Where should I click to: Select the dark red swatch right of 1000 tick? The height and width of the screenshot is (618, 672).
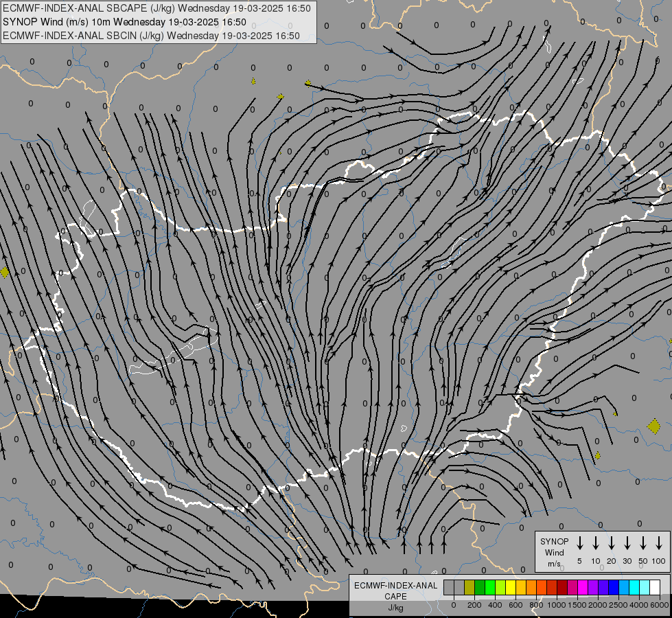point(562,588)
